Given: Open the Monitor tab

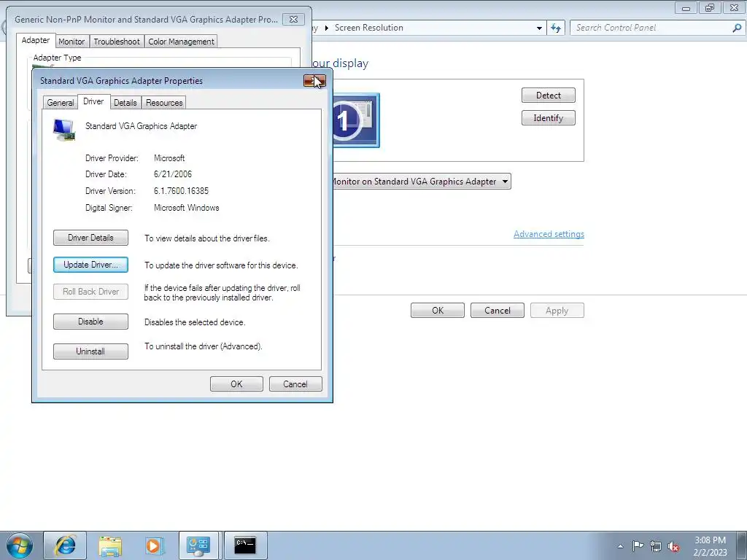Looking at the screenshot, I should 71,42.
